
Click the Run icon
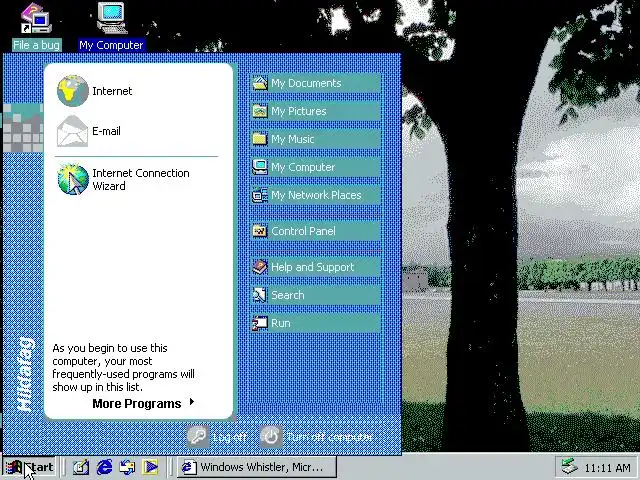point(260,323)
